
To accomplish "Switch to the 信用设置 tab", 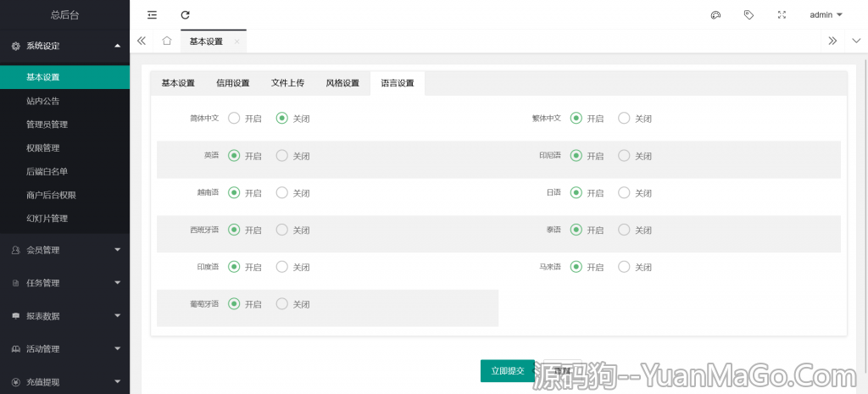I will coord(233,84).
